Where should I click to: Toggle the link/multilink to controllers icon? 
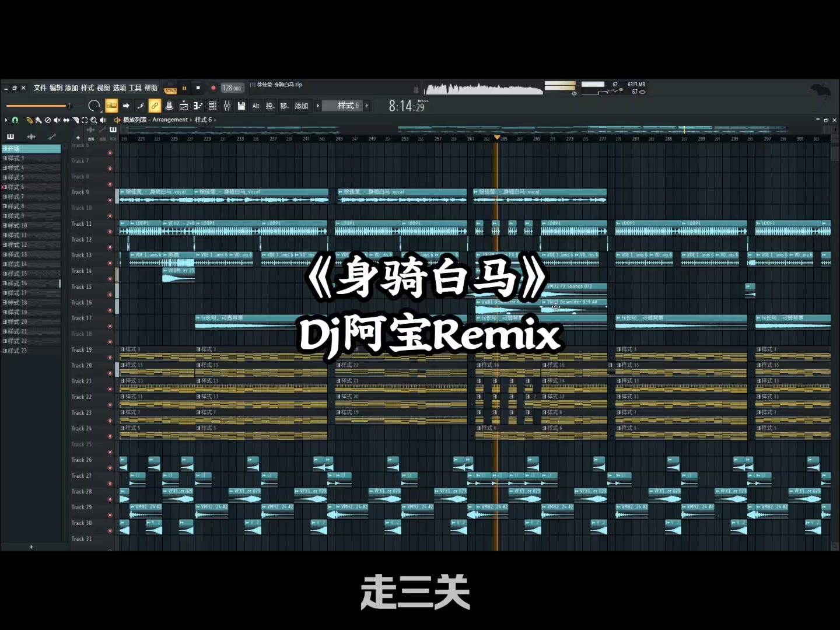[x=155, y=106]
